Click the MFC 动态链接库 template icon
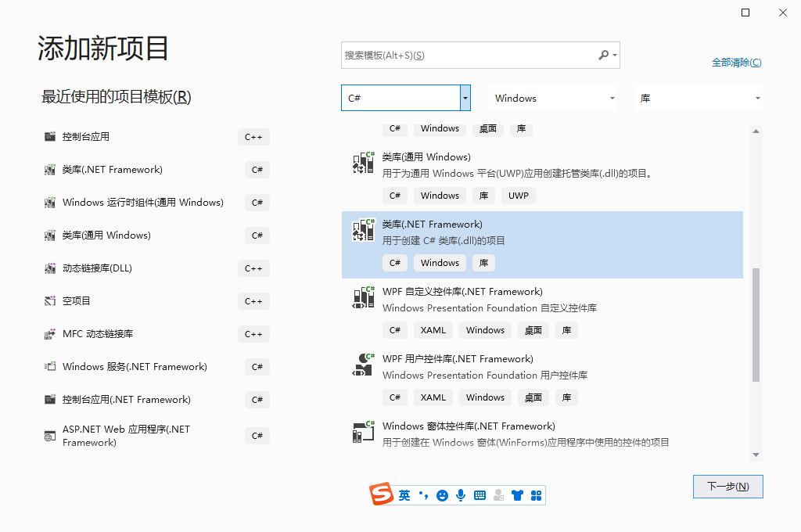This screenshot has width=801, height=532. [x=49, y=334]
